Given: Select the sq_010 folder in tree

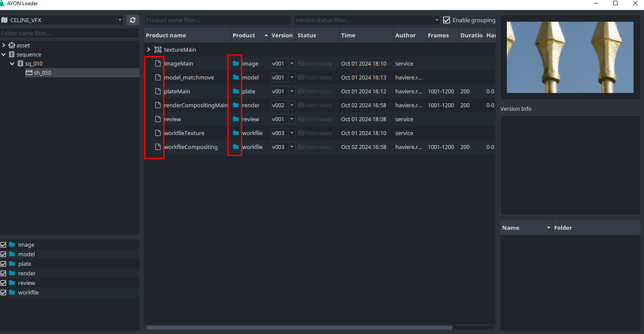Looking at the screenshot, I should pyautogui.click(x=34, y=63).
